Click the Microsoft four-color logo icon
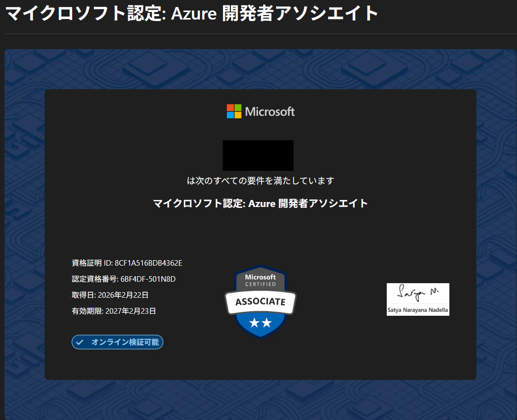Viewport: 517px width, 420px height. 234,112
